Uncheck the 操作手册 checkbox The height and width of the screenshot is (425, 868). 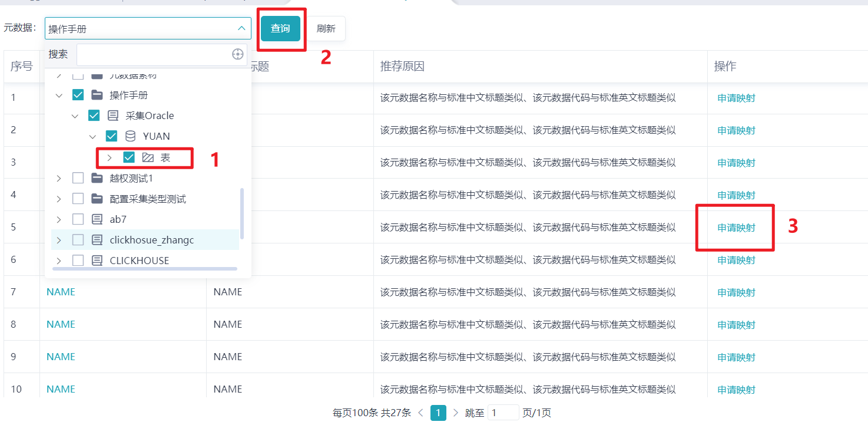(78, 95)
